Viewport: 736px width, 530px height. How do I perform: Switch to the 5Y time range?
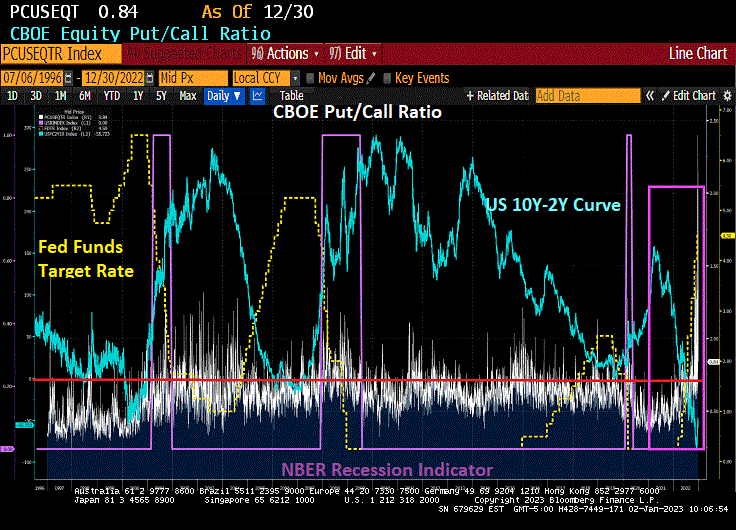tap(162, 96)
